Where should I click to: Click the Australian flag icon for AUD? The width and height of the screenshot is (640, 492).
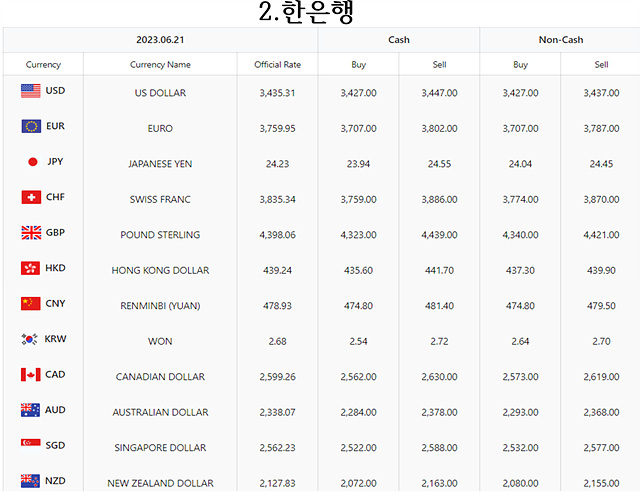coord(30,410)
